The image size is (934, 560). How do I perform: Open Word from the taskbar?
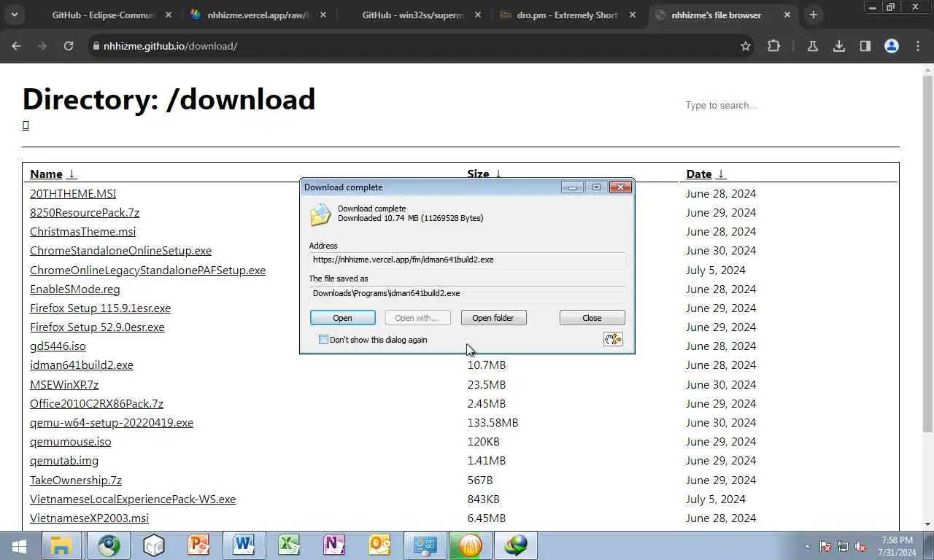tap(244, 545)
